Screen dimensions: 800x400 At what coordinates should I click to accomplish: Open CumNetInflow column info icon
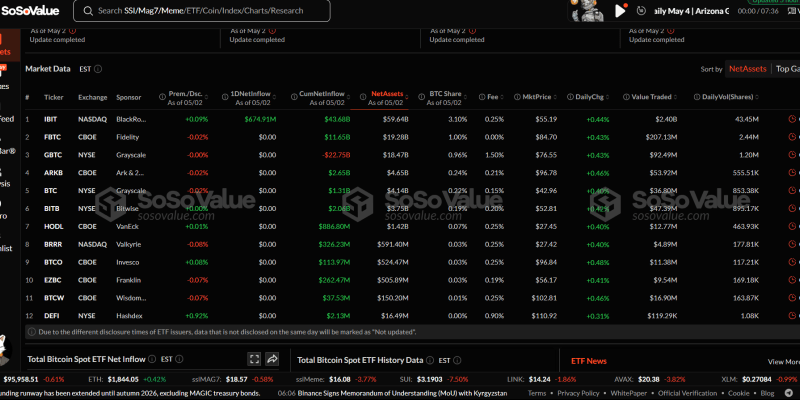(294, 95)
